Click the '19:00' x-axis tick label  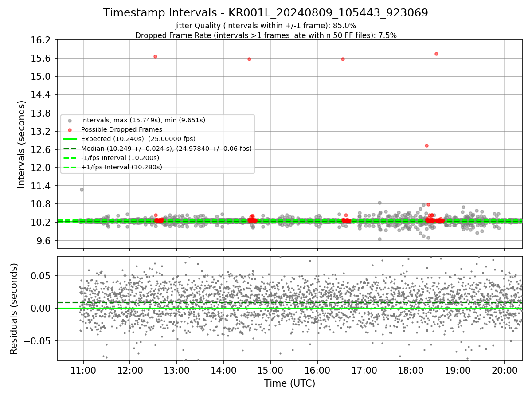(458, 370)
